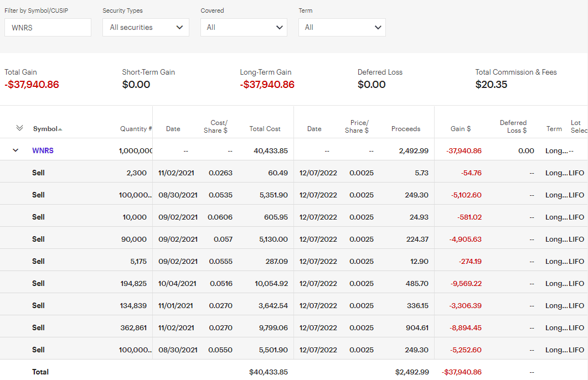Open the Term filter dropdown

tap(342, 28)
